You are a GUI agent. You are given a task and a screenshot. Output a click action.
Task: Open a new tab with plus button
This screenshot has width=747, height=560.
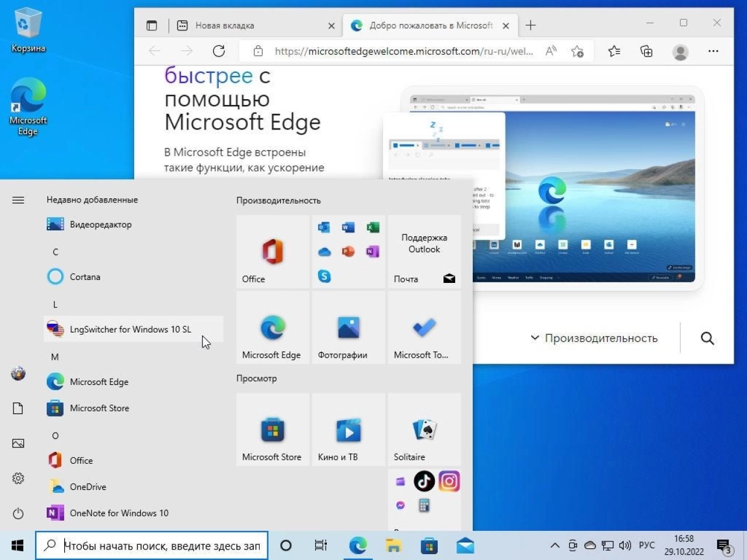530,26
